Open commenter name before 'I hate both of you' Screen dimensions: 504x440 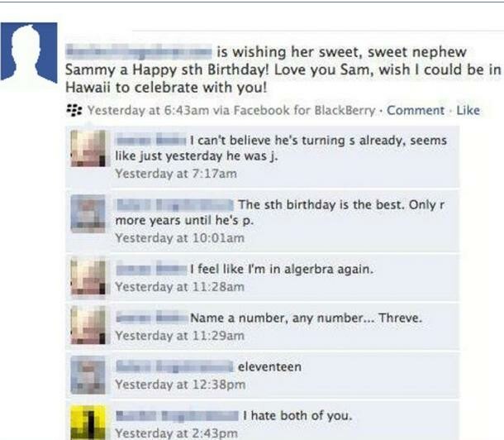coord(177,415)
